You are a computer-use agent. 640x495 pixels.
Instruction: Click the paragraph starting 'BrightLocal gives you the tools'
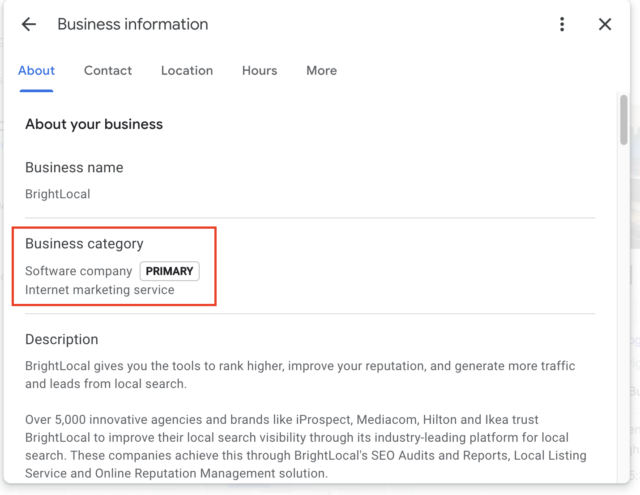(300, 375)
